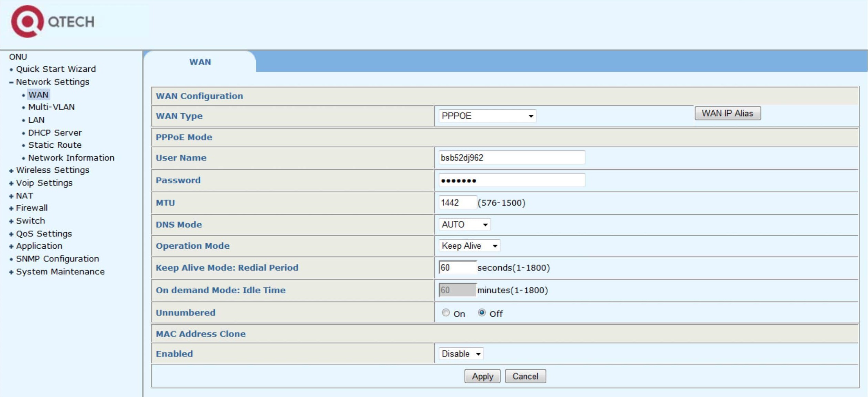Click the Cancel button
The width and height of the screenshot is (868, 397).
click(x=525, y=376)
